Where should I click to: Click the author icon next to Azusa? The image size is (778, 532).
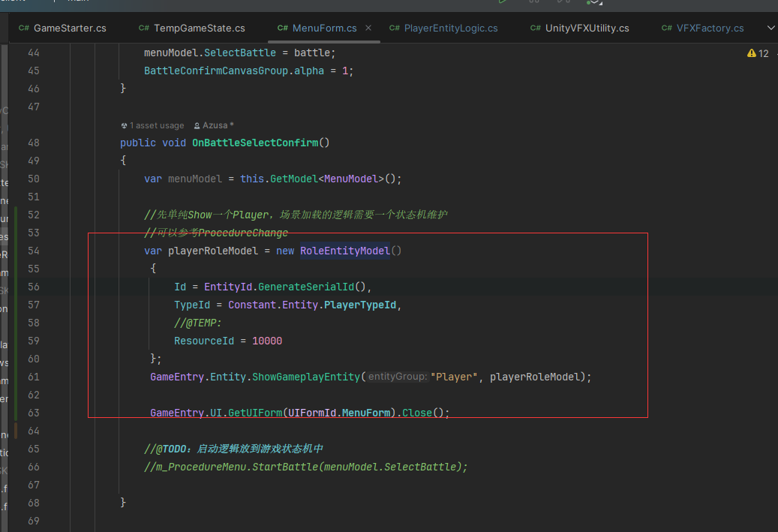[x=197, y=126]
